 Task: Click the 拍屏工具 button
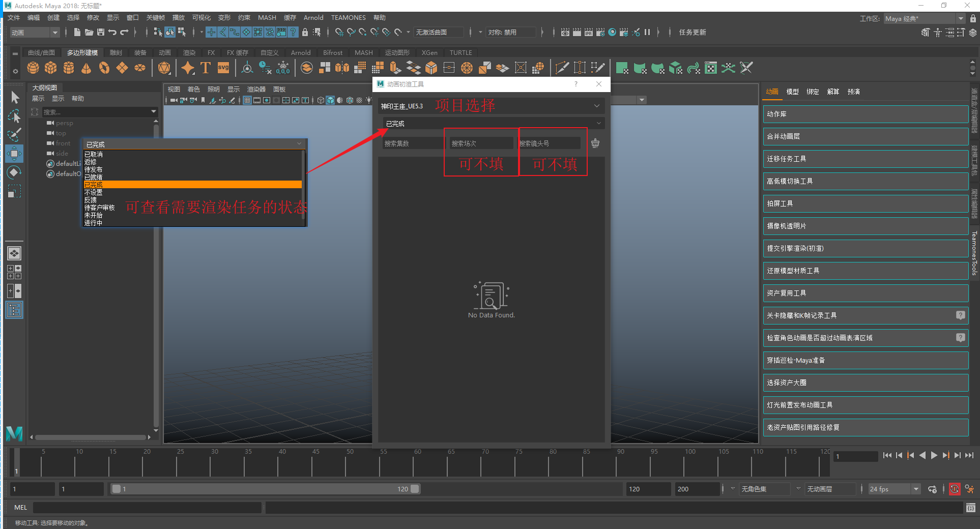coord(865,203)
